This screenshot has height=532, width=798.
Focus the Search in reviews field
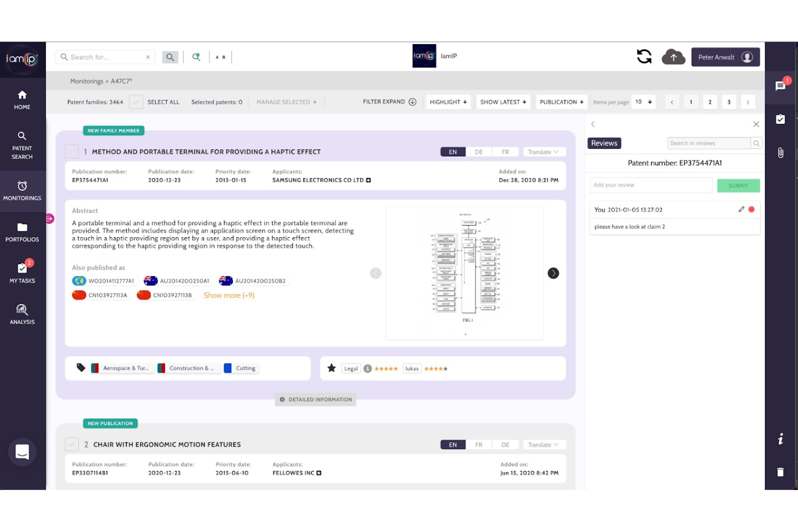tap(708, 143)
